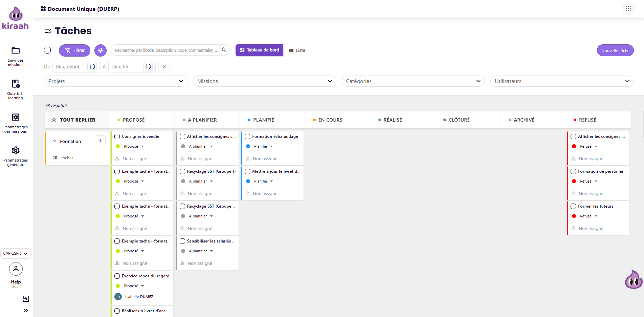Image resolution: width=644 pixels, height=317 pixels.
Task: Check the Formation échafaudage task
Action: coord(247,136)
